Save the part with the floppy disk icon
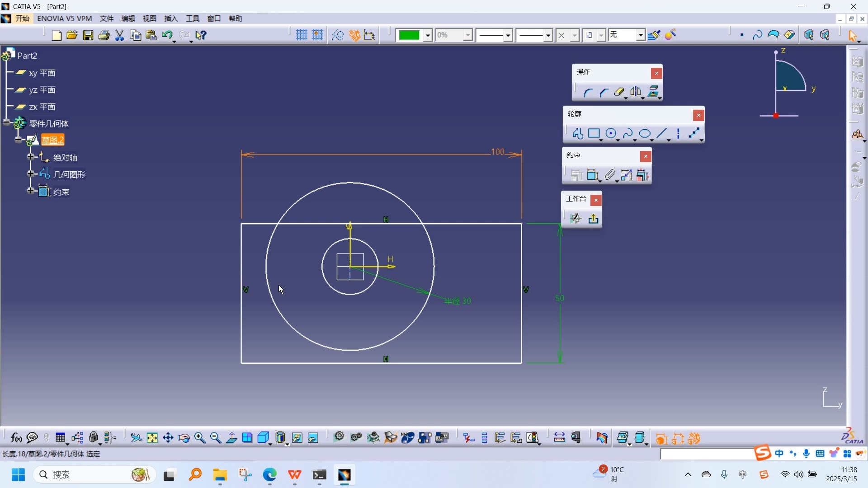The width and height of the screenshot is (868, 488). pyautogui.click(x=88, y=35)
